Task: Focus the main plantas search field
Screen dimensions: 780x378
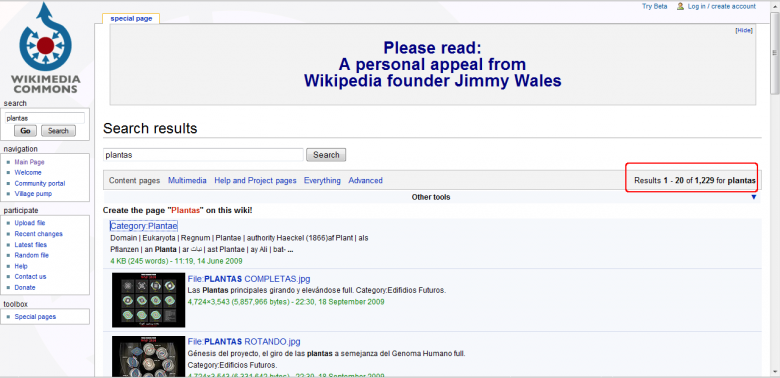Action: click(203, 155)
